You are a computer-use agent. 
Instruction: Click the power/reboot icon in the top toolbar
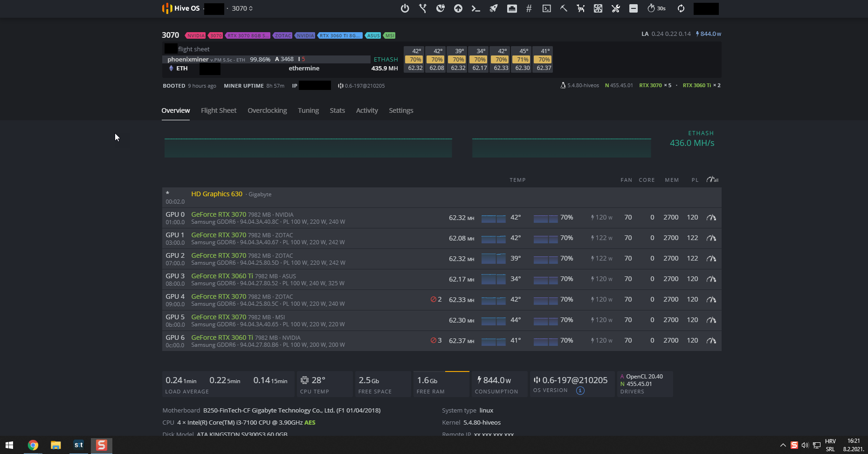coord(405,8)
